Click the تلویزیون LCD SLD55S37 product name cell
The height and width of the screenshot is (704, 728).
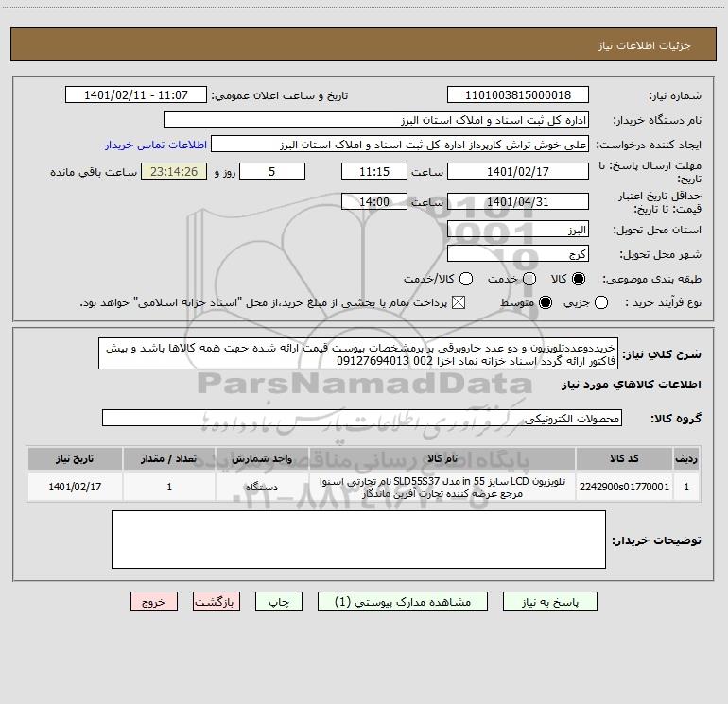pyautogui.click(x=442, y=487)
